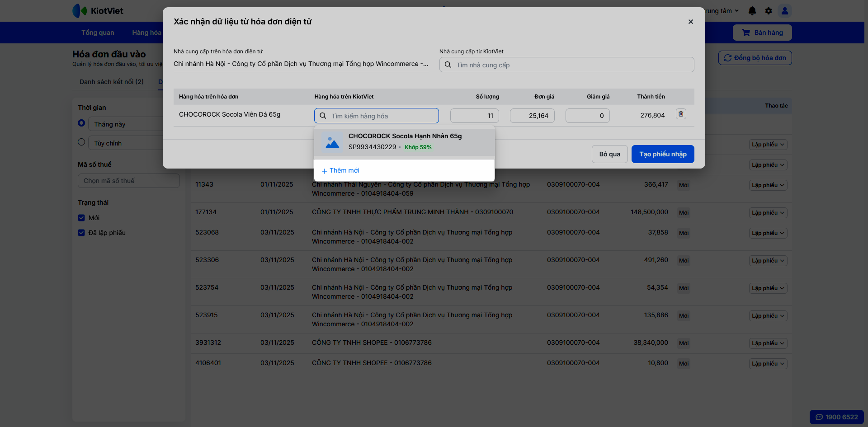Open Lập phiếu dropdown for invoice 11343
Image resolution: width=868 pixels, height=427 pixels.
click(x=768, y=185)
